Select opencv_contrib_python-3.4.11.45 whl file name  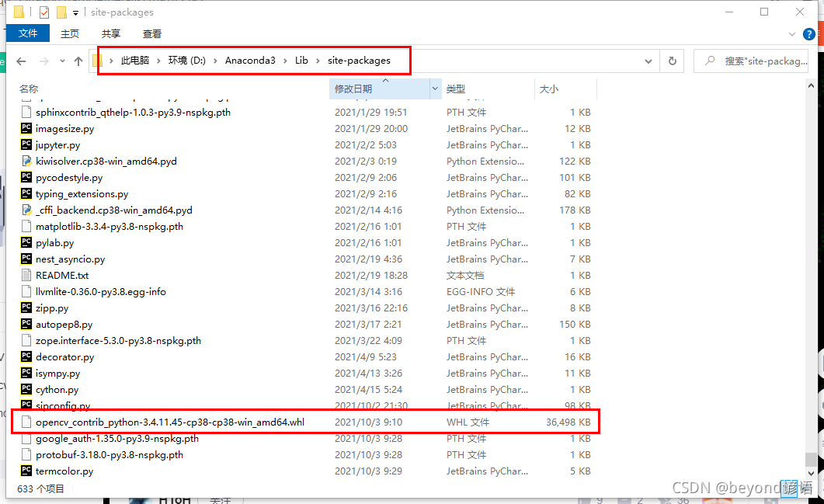(170, 422)
